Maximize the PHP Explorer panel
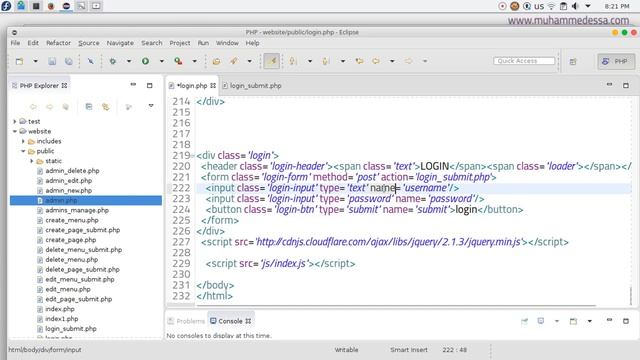The image size is (640, 360). (x=149, y=85)
